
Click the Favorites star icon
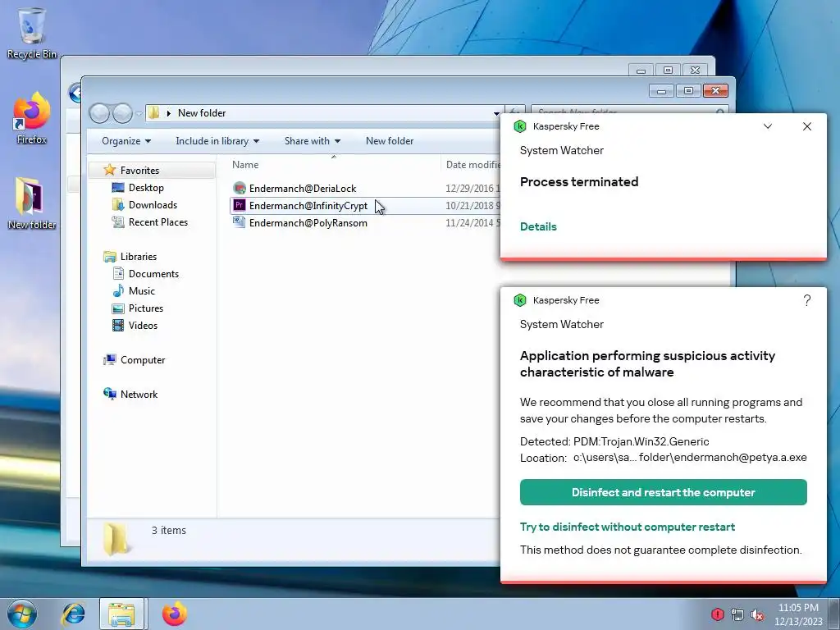click(110, 170)
